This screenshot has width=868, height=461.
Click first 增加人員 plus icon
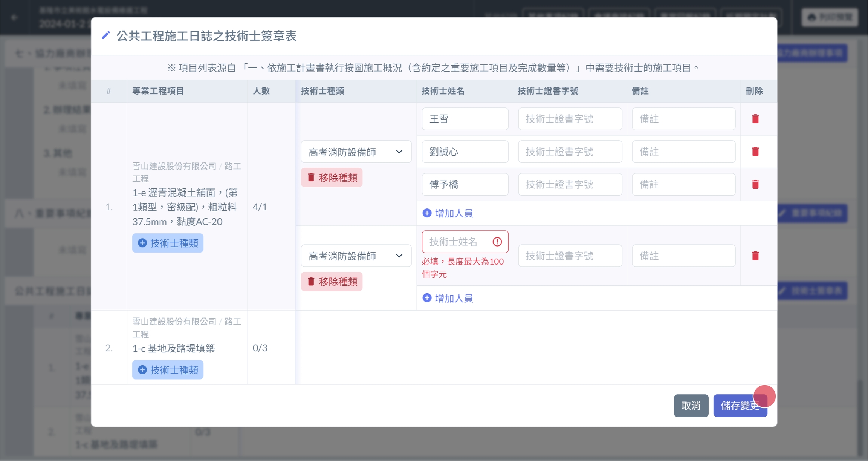pos(427,213)
